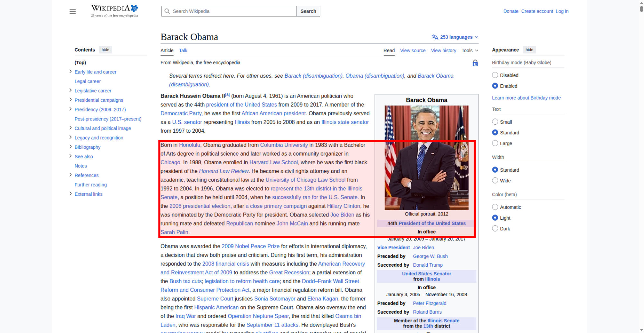Select Wide width option

pos(495,181)
